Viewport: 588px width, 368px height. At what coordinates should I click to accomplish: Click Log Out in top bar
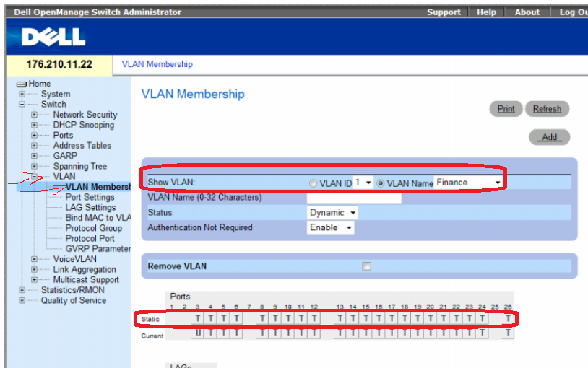coord(574,12)
